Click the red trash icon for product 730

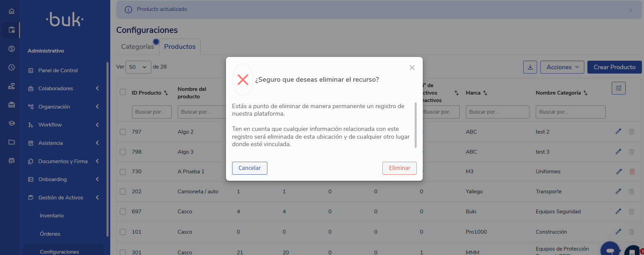[x=632, y=172]
